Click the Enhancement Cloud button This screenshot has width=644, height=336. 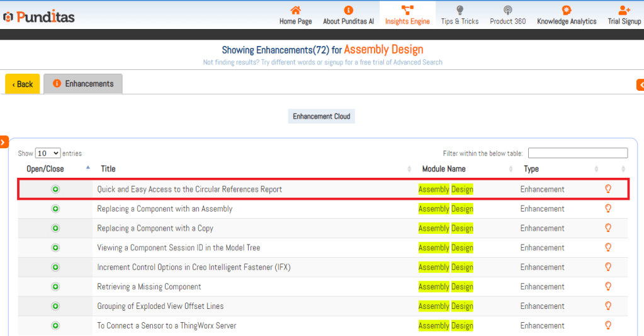322,117
